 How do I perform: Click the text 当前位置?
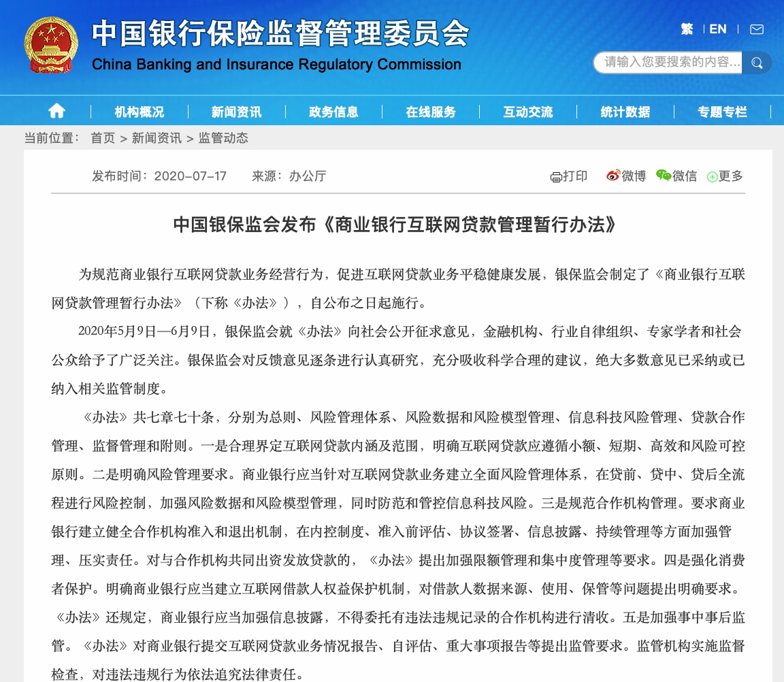[x=49, y=138]
